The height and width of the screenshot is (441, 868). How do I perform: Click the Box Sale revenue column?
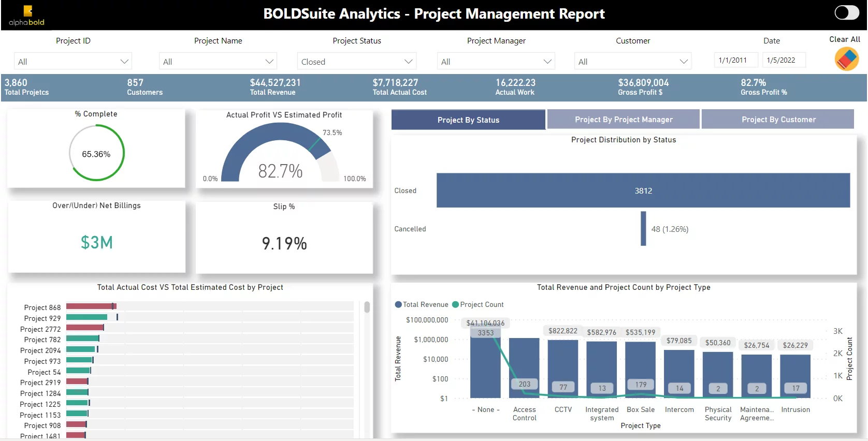[641, 370]
